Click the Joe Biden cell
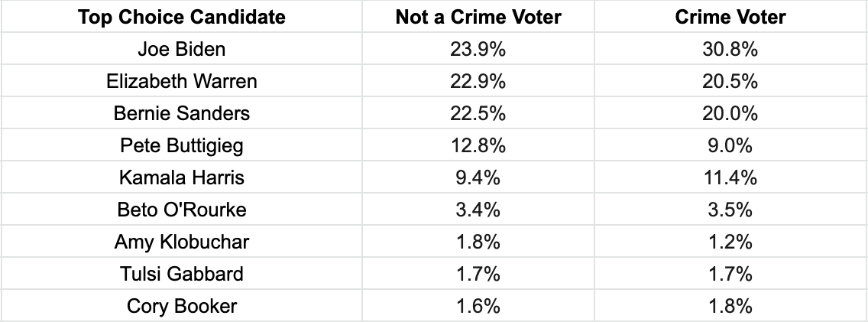The height and width of the screenshot is (322, 868). [x=182, y=49]
